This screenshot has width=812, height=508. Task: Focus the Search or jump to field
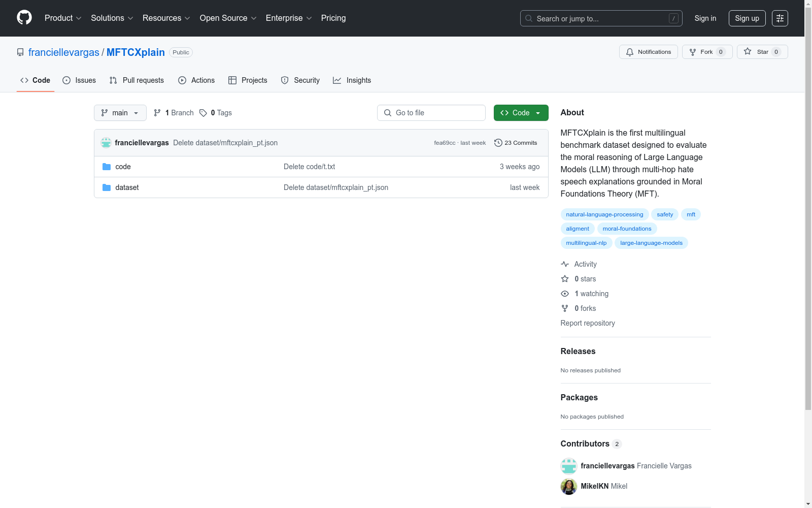[601, 18]
